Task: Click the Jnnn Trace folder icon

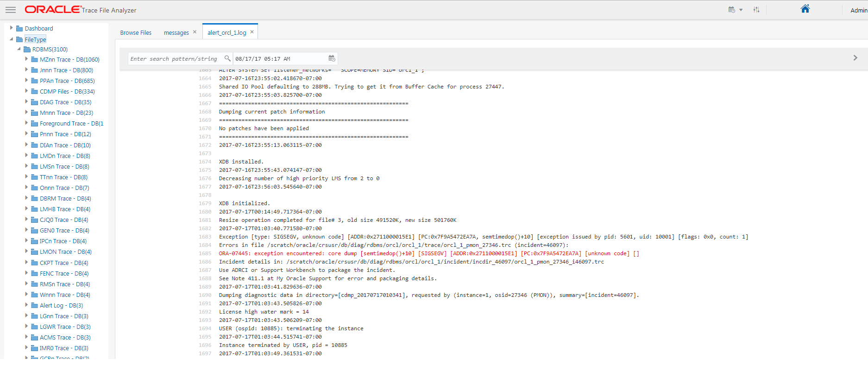Action: click(x=34, y=70)
